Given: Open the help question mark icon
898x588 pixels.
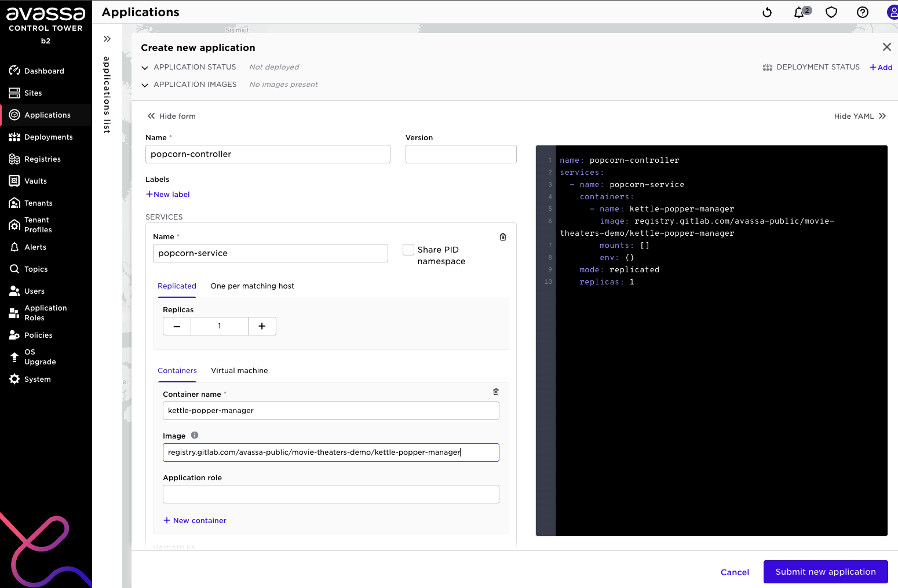Looking at the screenshot, I should tap(863, 12).
